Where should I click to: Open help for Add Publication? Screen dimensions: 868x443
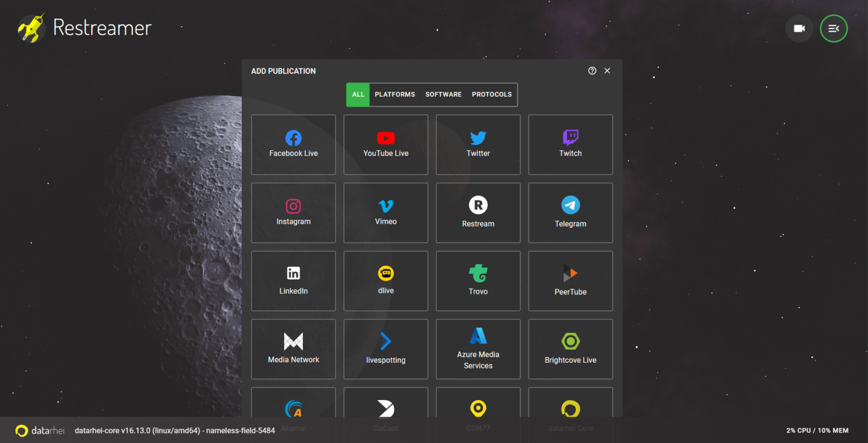click(592, 71)
